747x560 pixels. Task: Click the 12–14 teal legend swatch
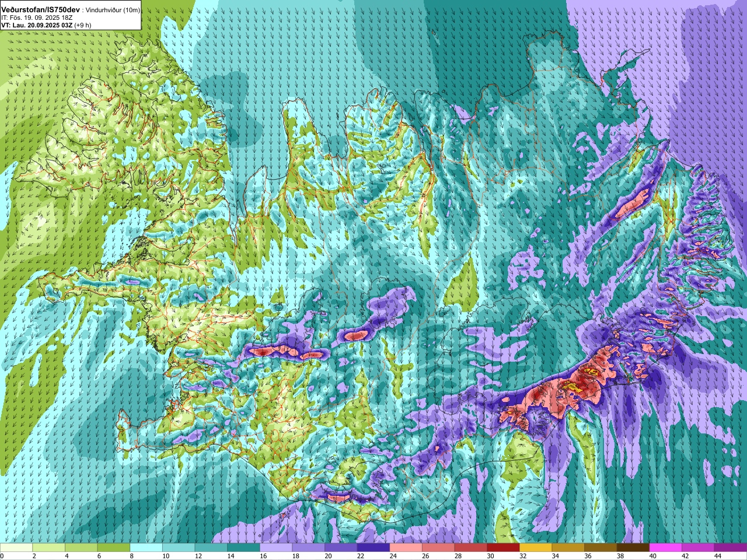click(211, 548)
